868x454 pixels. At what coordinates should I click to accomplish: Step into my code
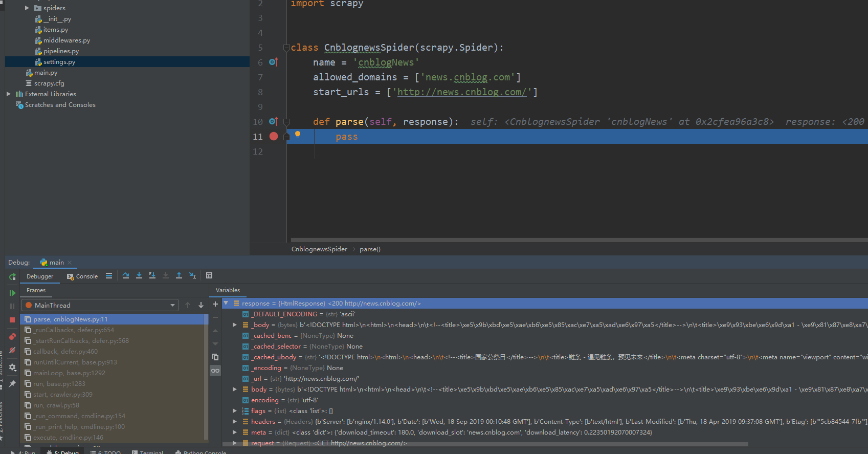152,276
